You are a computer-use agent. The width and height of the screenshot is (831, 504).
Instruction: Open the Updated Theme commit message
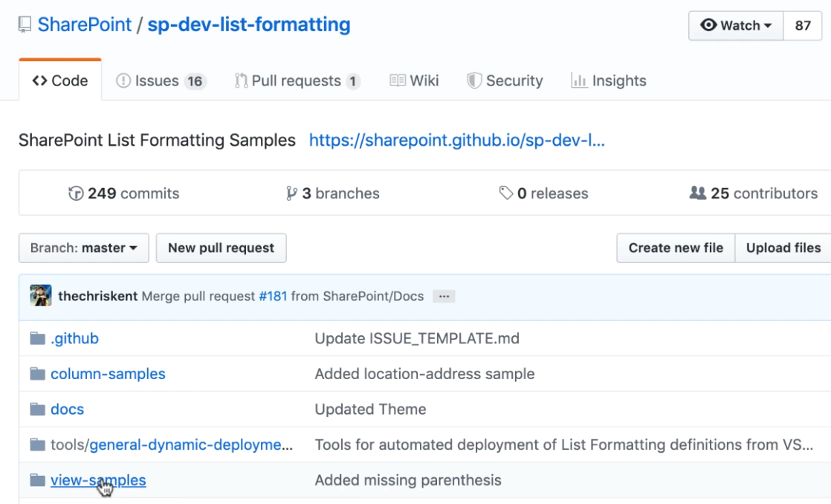click(x=370, y=410)
